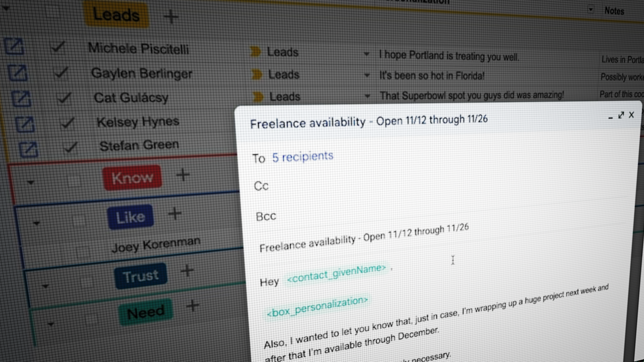Click the name Michele Piscitelli
Viewport: 644px width, 362px height.
[139, 49]
